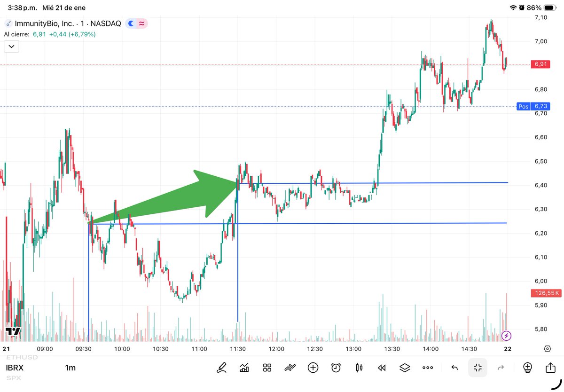Tap the add symbol plus icon
564x392 pixels.
click(313, 368)
